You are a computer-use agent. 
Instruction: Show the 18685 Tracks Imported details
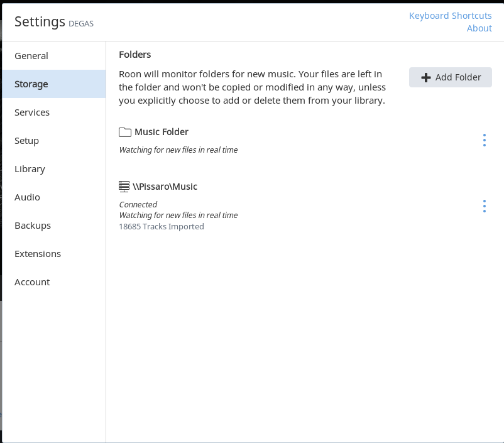[x=162, y=227]
